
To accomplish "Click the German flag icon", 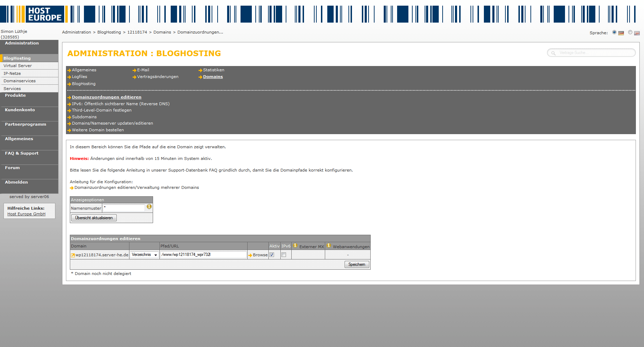I will (x=621, y=33).
